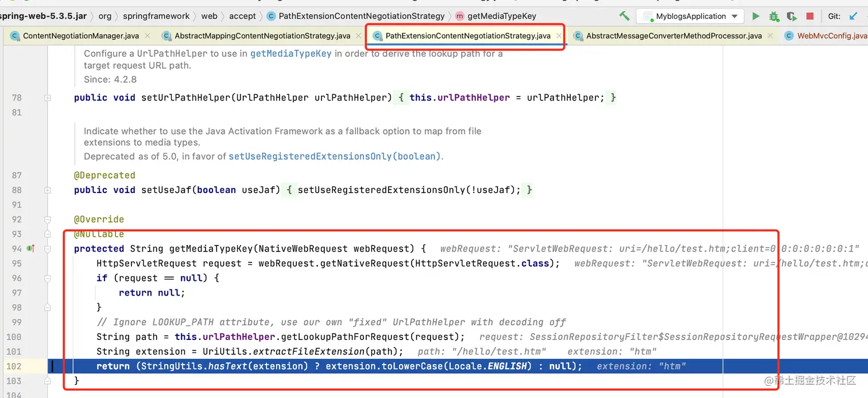Stop the running application red square
This screenshot has width=868, height=398.
click(810, 16)
